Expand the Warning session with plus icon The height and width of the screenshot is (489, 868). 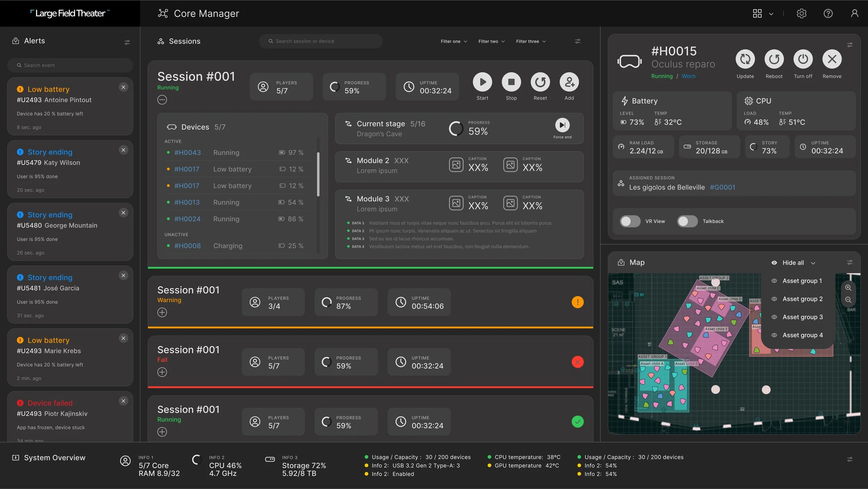point(162,312)
